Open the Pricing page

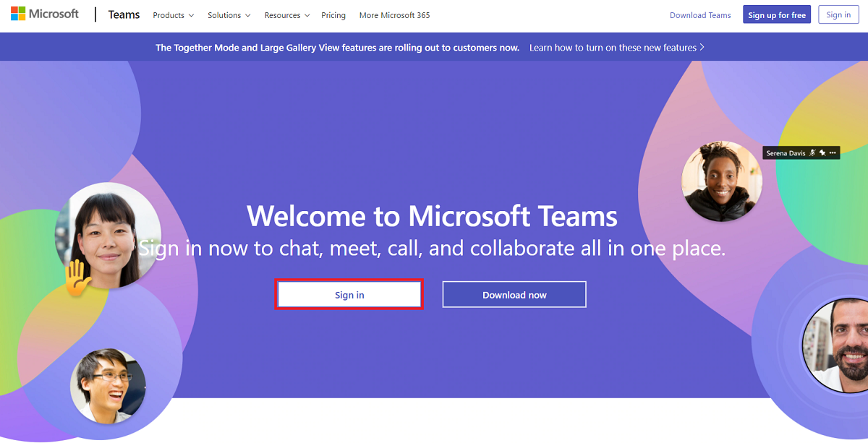[333, 15]
